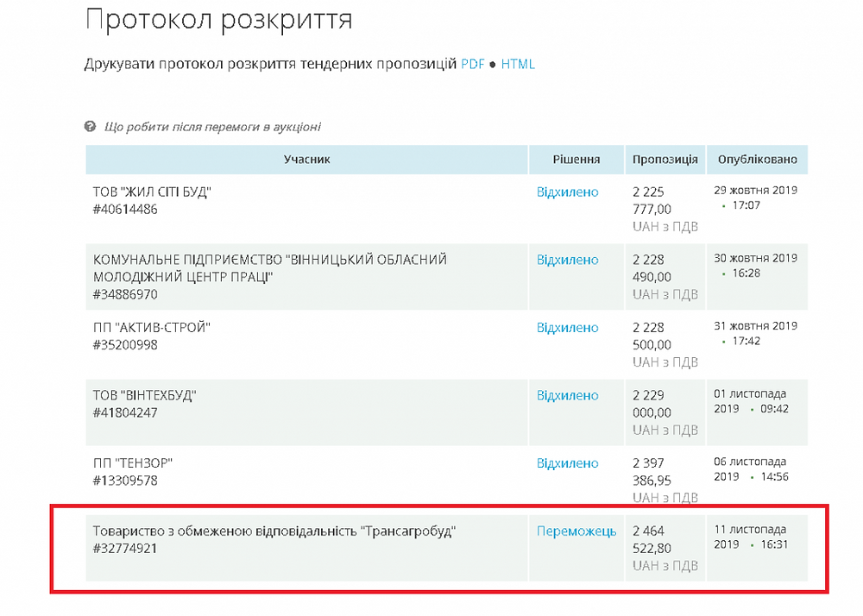Click the date 29 жовтня 2019

756,191
